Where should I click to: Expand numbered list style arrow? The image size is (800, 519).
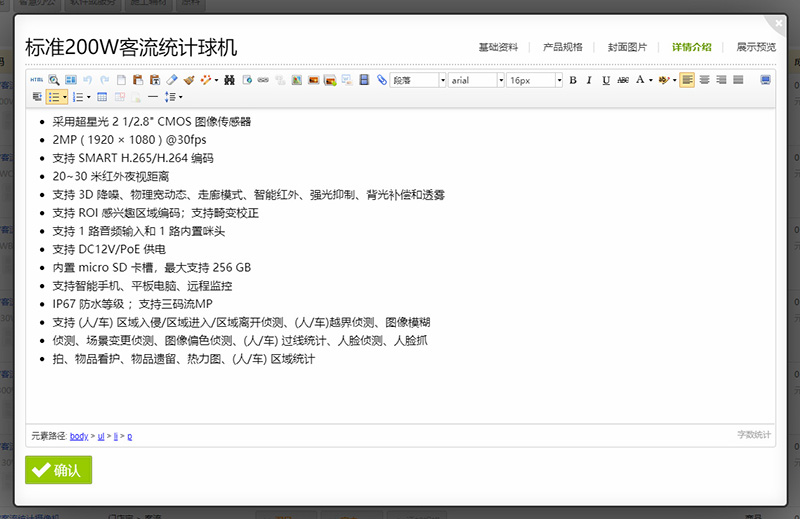(89, 97)
